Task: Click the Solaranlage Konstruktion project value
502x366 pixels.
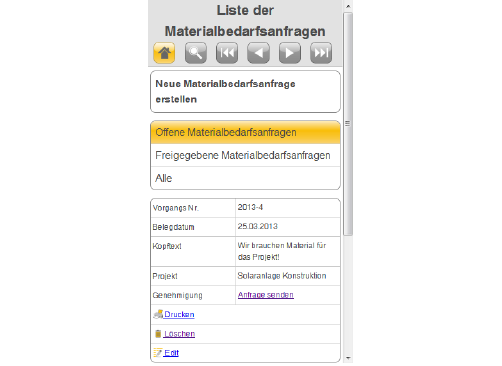Action: [x=282, y=276]
